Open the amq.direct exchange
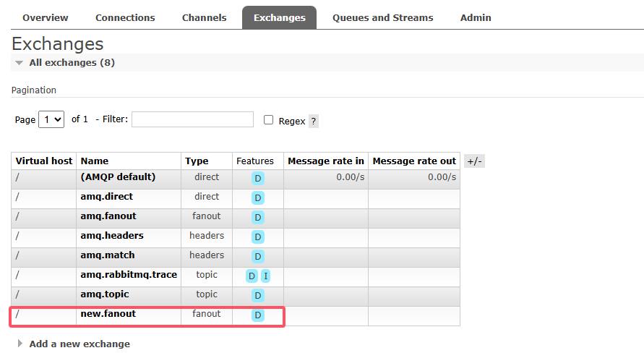Screen dimensions: 644x353 click(107, 197)
